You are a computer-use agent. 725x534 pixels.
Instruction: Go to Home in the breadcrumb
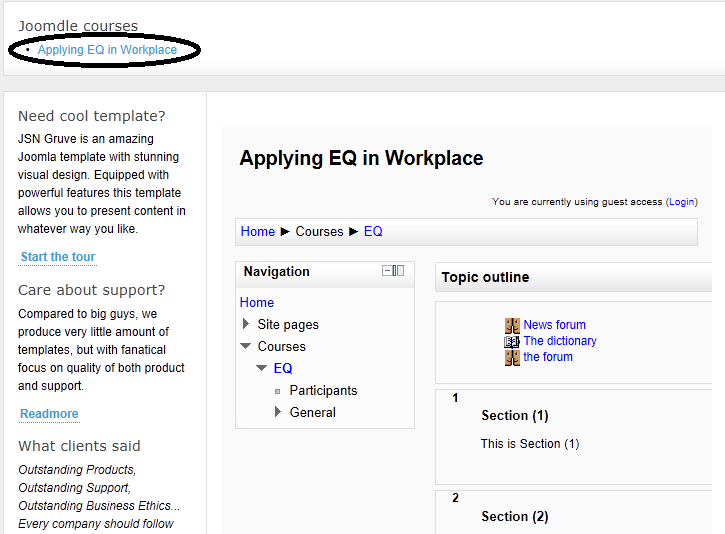(257, 232)
